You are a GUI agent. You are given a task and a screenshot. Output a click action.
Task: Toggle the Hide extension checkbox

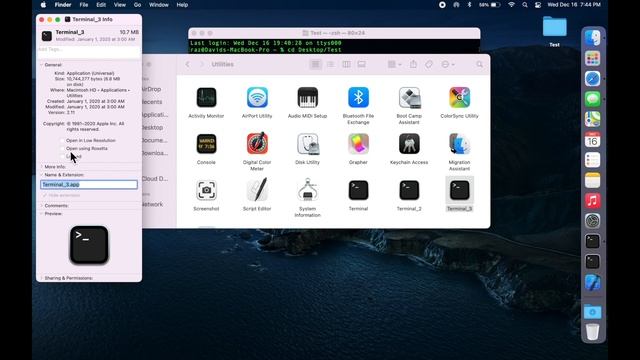point(45,195)
